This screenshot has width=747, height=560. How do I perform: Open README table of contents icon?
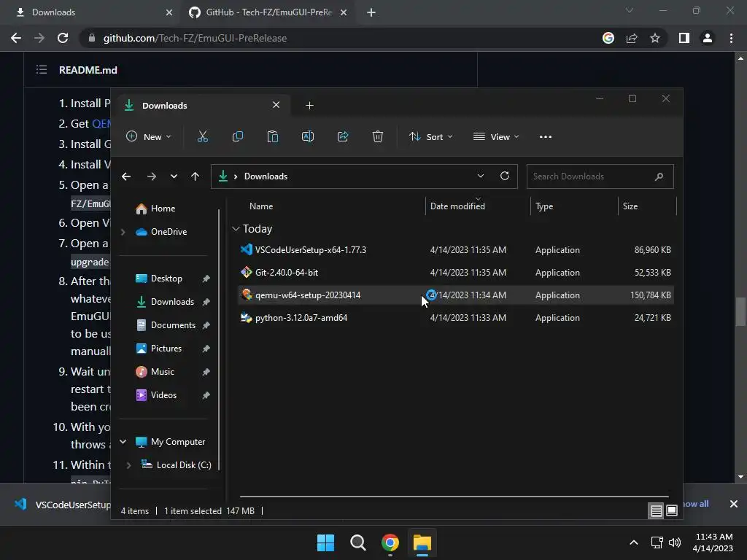coord(42,70)
